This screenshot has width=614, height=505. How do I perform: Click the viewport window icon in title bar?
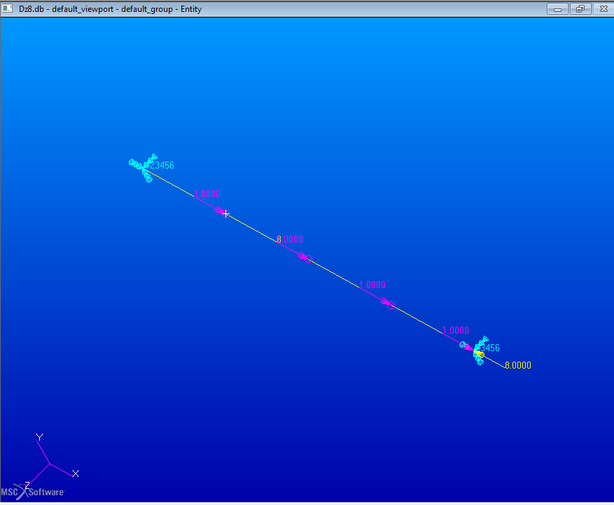(x=7, y=8)
